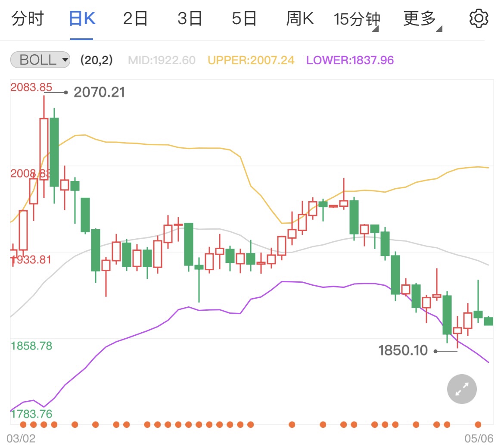Click the 03/02 start date label

point(21,438)
